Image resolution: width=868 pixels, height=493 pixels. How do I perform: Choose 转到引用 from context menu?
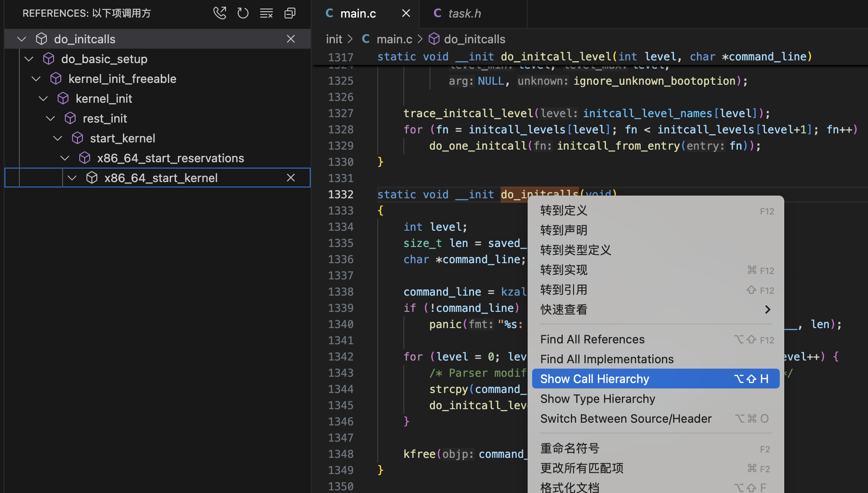coord(656,290)
